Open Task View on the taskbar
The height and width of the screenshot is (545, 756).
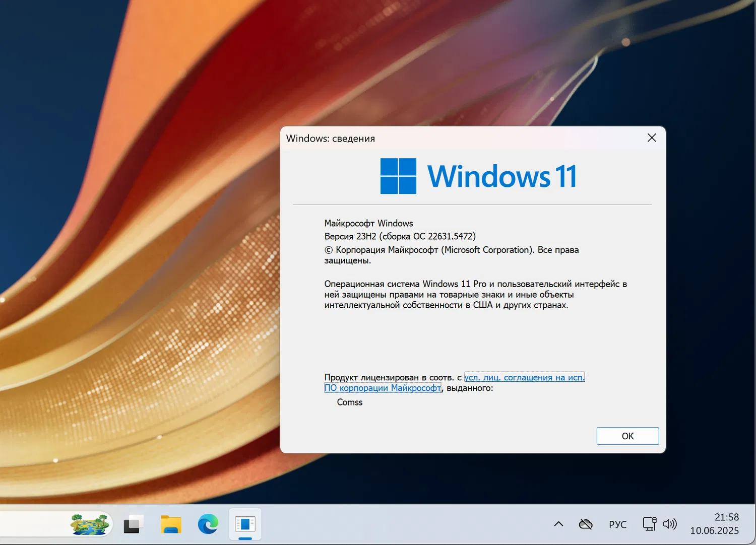point(132,524)
